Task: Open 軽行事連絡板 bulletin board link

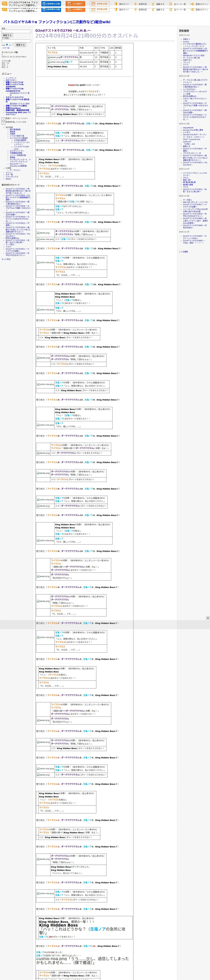Action: (x=15, y=129)
